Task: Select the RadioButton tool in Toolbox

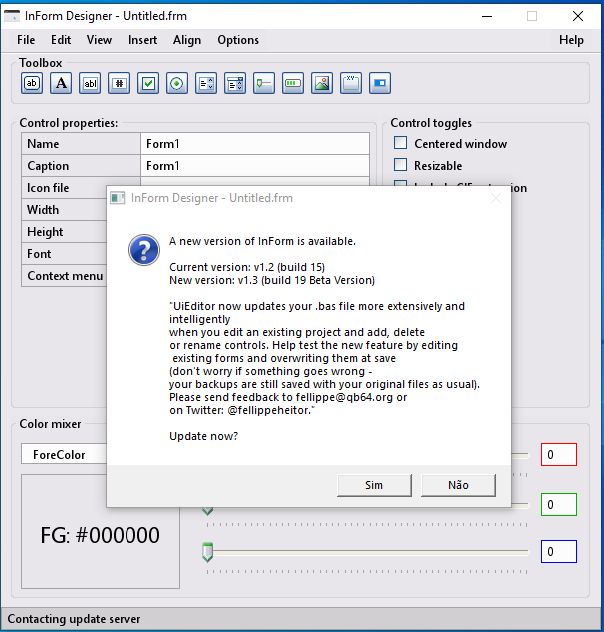Action: click(177, 83)
